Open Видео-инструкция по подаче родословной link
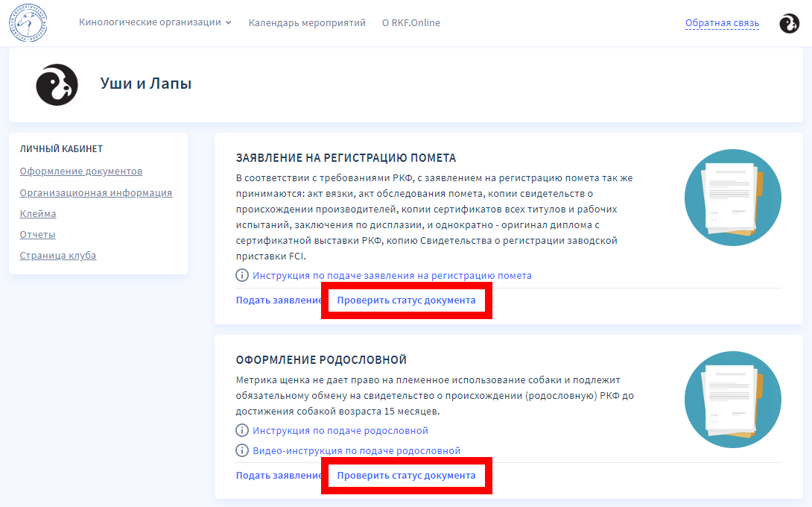This screenshot has width=812, height=507. pos(356,450)
